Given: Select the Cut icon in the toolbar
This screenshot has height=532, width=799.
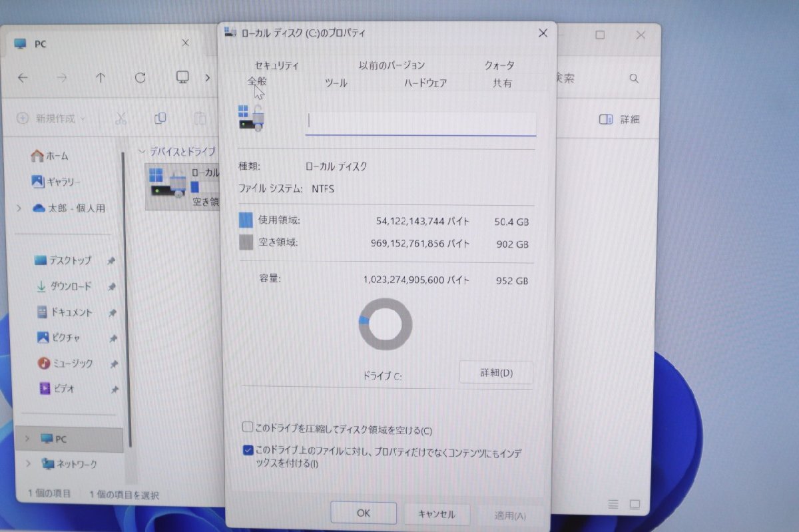Looking at the screenshot, I should coord(121,119).
